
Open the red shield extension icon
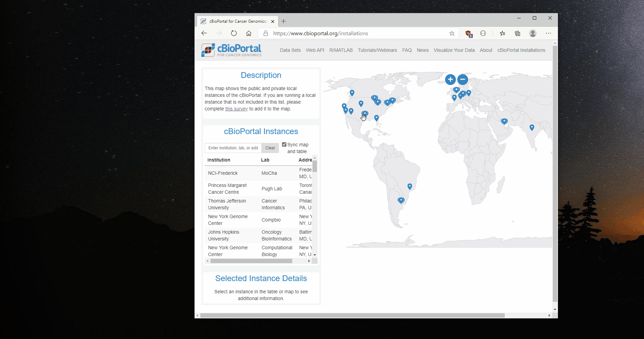[x=469, y=33]
